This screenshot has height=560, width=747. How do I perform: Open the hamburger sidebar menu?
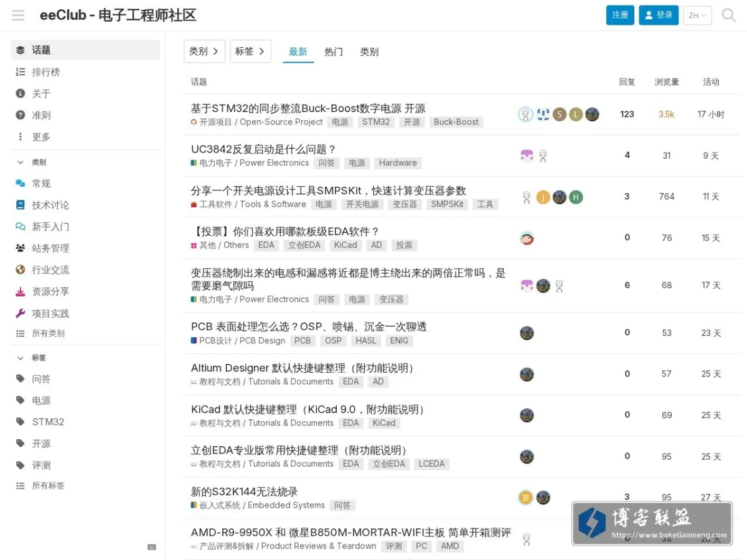click(x=18, y=15)
